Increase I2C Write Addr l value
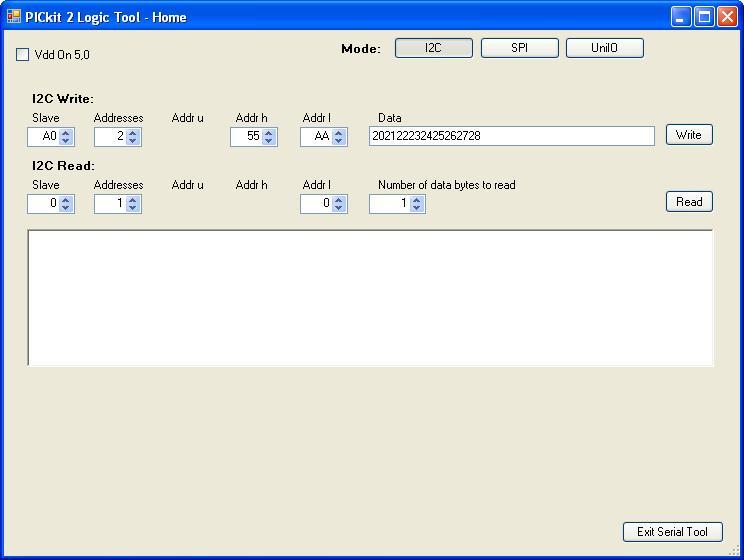The image size is (744, 560). pyautogui.click(x=339, y=133)
